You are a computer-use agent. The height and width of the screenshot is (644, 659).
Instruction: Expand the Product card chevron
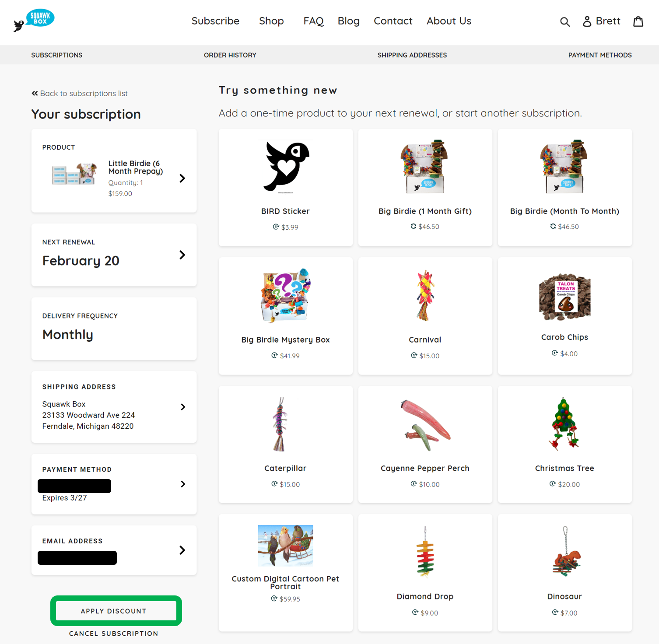pyautogui.click(x=182, y=178)
